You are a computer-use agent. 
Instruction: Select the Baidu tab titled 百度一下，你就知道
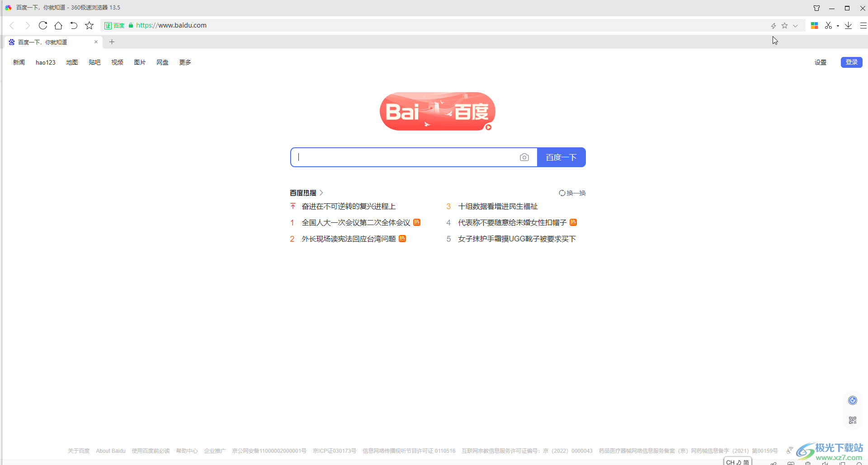tap(54, 42)
